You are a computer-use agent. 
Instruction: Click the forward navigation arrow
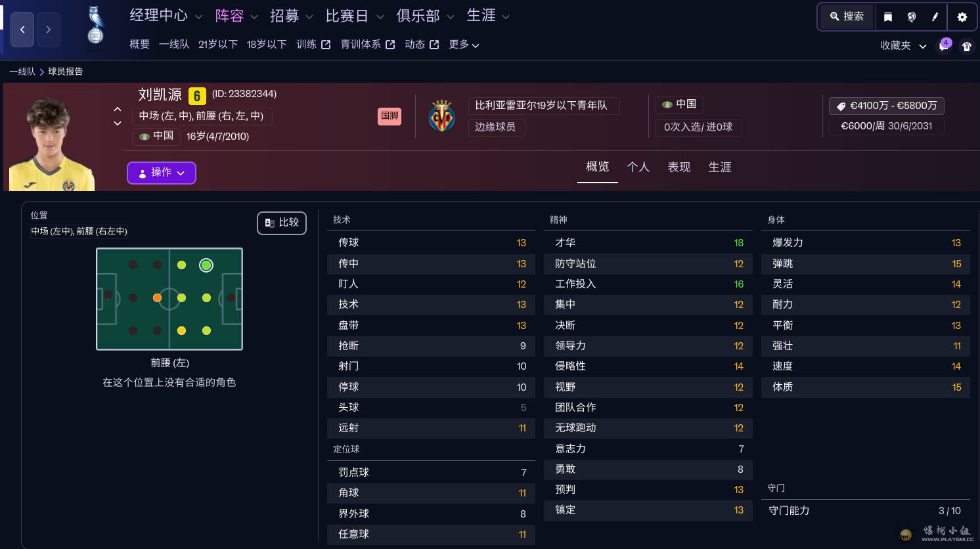[x=49, y=30]
